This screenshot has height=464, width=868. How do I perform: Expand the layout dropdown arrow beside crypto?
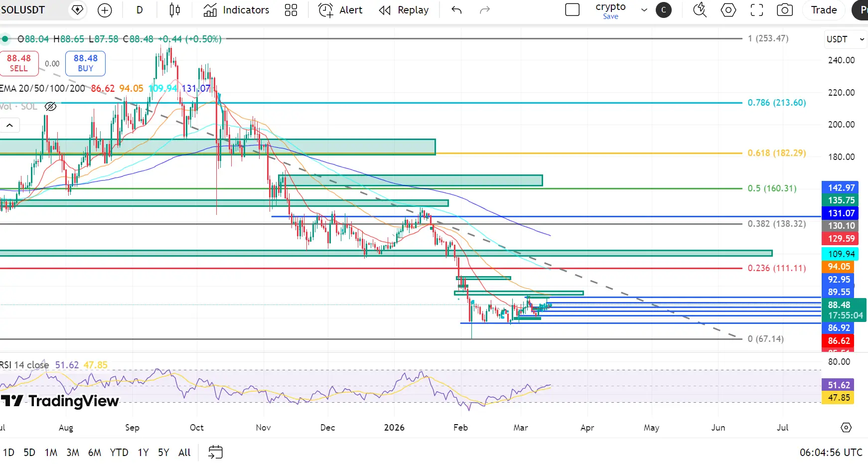click(644, 10)
